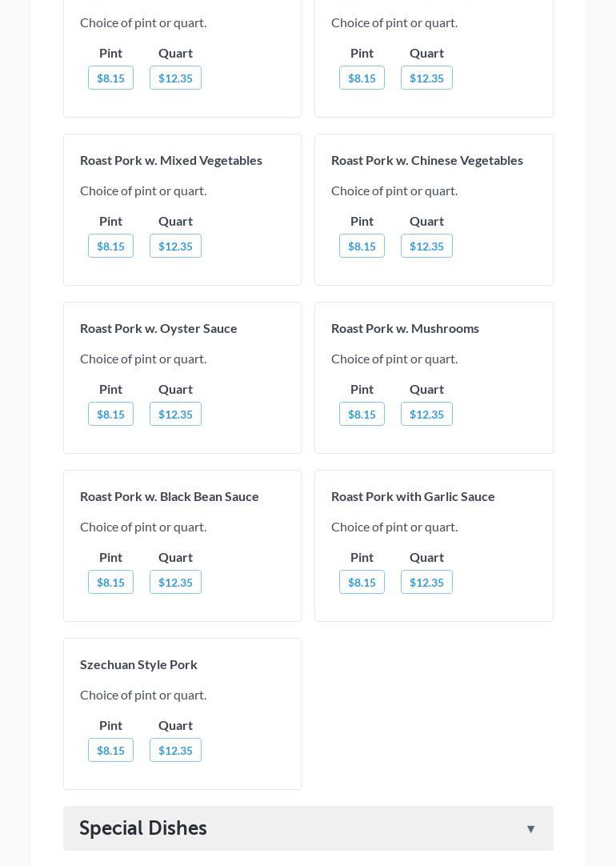The height and width of the screenshot is (866, 616).
Task: Add Pint of Roast Pork w. Chinese Vegetables
Action: pyautogui.click(x=362, y=246)
